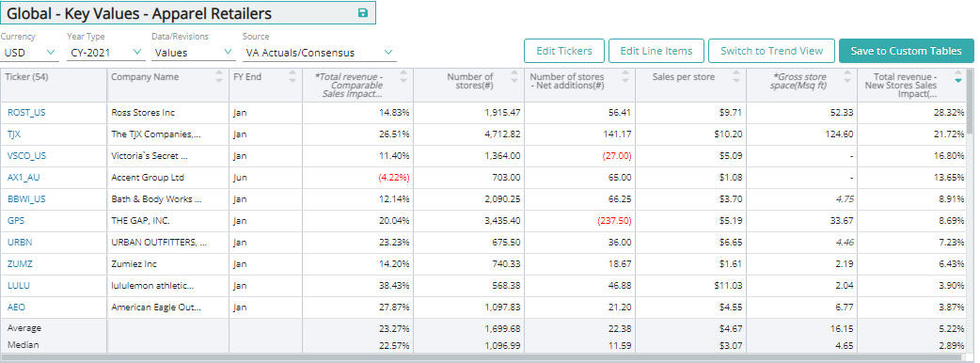Image resolution: width=980 pixels, height=363 pixels.
Task: Sort by Gross store space column arrows
Action: click(847, 76)
